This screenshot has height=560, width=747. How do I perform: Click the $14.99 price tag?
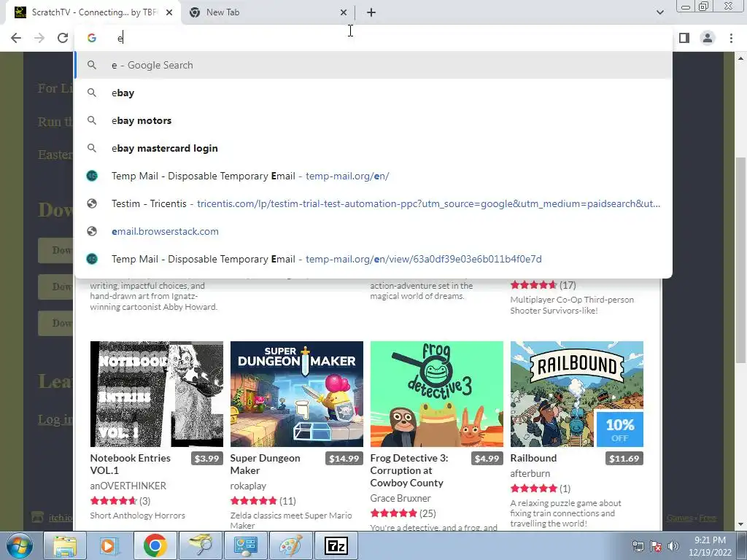pos(344,459)
